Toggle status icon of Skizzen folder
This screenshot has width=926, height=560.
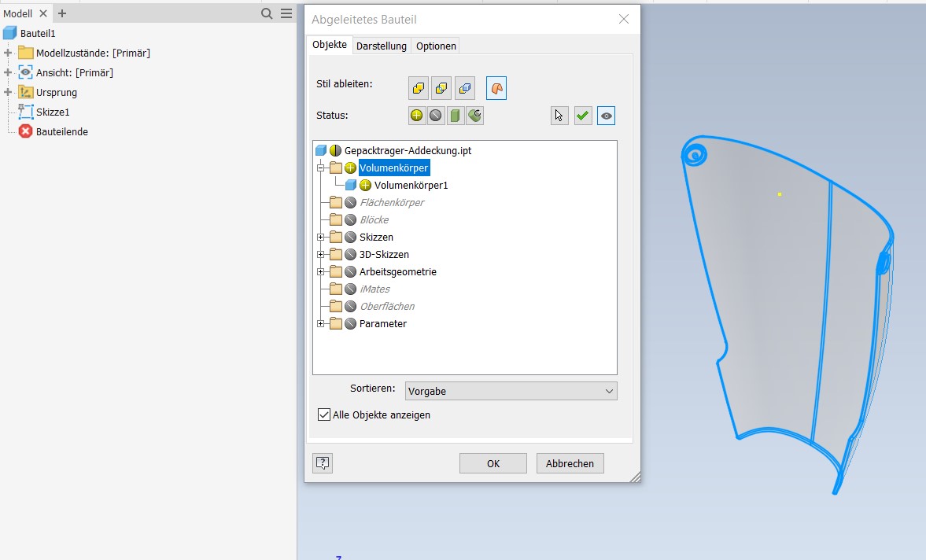click(350, 238)
